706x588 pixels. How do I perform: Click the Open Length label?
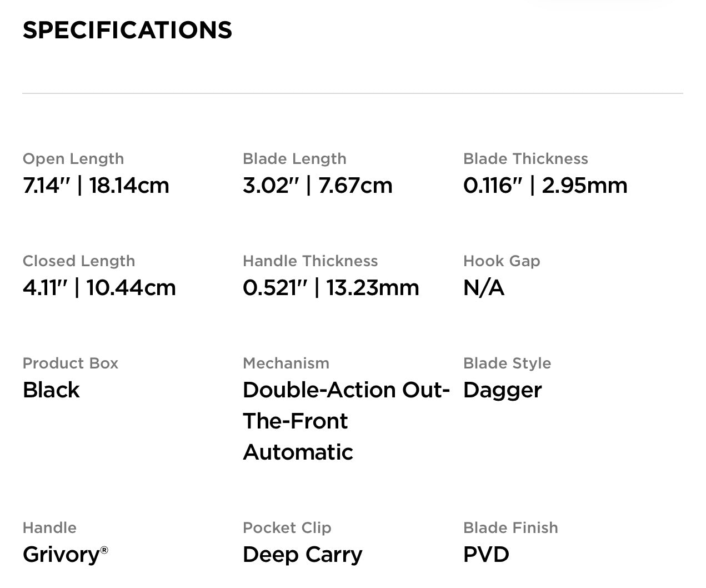pos(73,158)
